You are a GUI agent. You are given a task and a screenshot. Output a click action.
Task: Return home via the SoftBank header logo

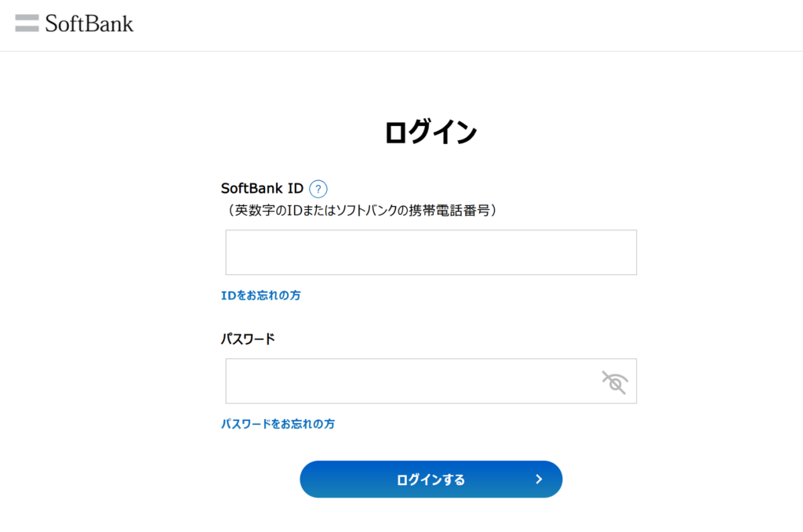point(74,24)
